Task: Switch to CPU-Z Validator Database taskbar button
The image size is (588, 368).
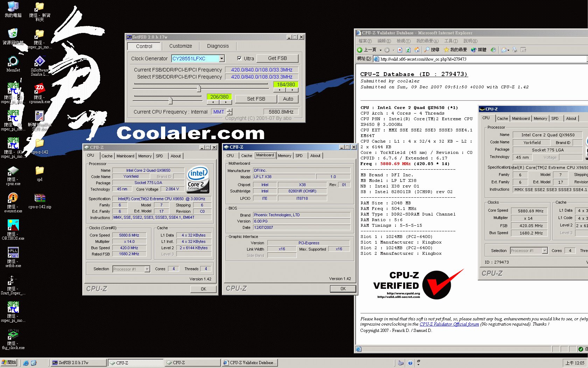Action: coord(250,363)
